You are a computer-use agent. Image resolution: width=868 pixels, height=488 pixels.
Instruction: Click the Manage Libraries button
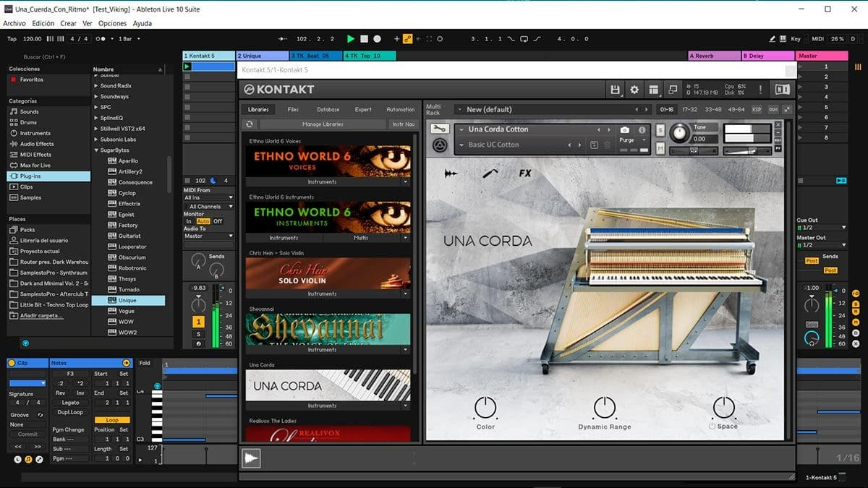coord(323,124)
